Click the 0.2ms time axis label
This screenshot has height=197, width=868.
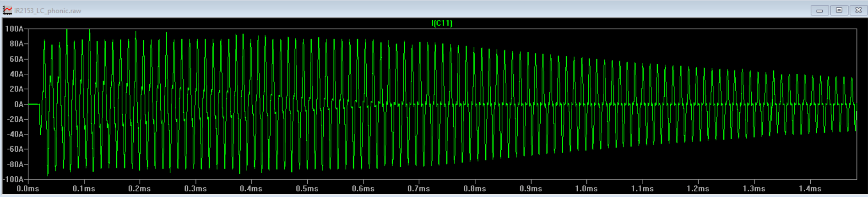[140, 189]
